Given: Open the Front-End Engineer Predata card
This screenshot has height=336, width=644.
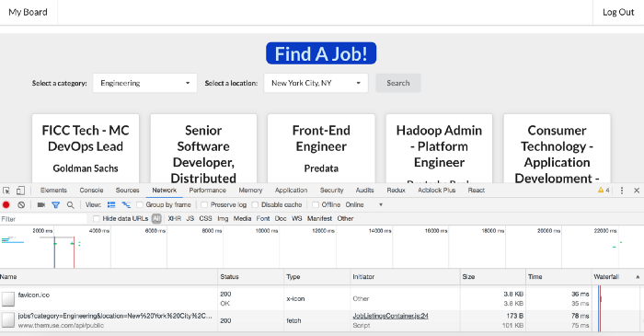Looking at the screenshot, I should tap(321, 148).
